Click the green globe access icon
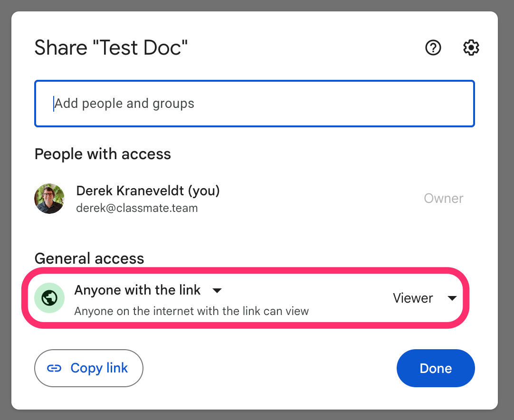The image size is (514, 420). pyautogui.click(x=49, y=298)
